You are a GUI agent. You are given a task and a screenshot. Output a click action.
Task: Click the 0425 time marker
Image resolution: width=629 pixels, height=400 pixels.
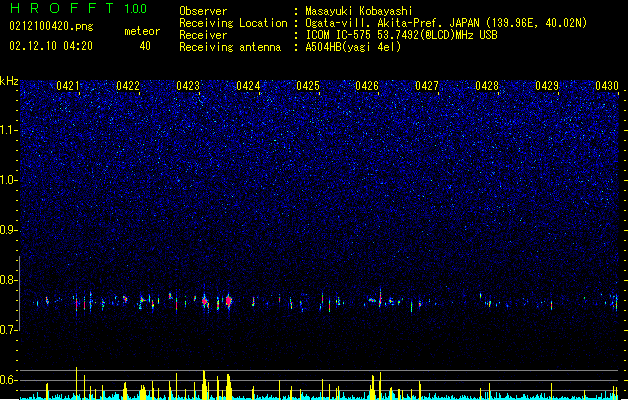click(x=308, y=86)
